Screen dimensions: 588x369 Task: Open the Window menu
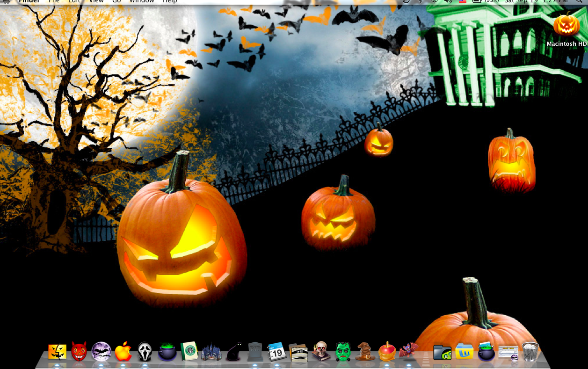click(x=142, y=1)
